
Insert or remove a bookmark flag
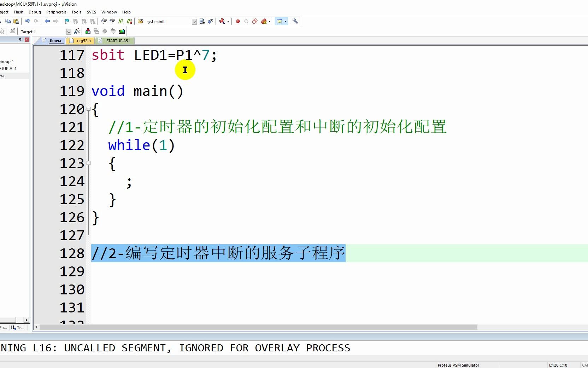67,21
